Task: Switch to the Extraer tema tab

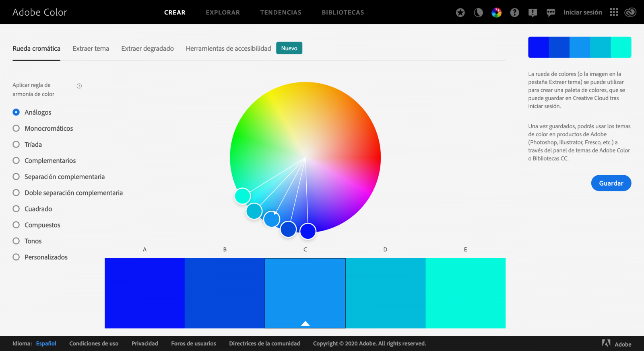Action: click(91, 49)
